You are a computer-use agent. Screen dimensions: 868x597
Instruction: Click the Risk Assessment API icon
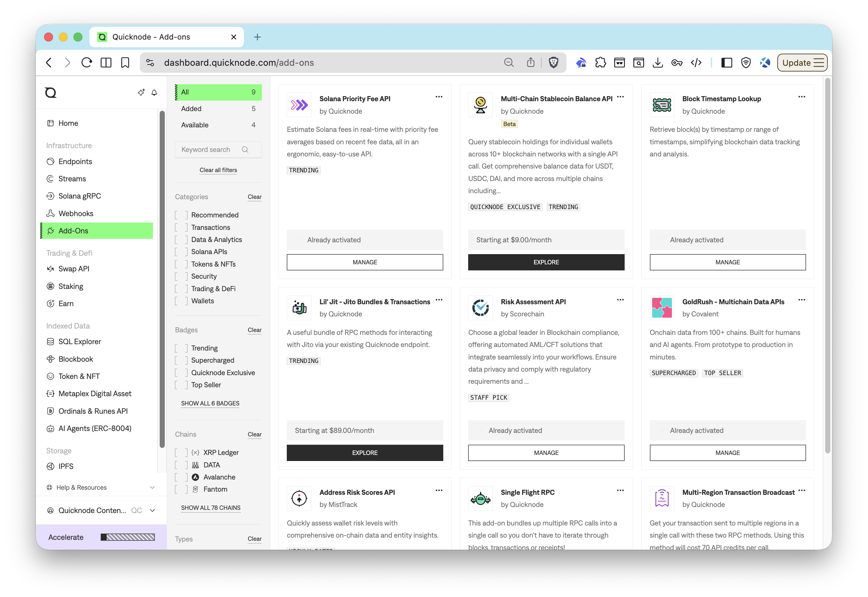point(480,308)
